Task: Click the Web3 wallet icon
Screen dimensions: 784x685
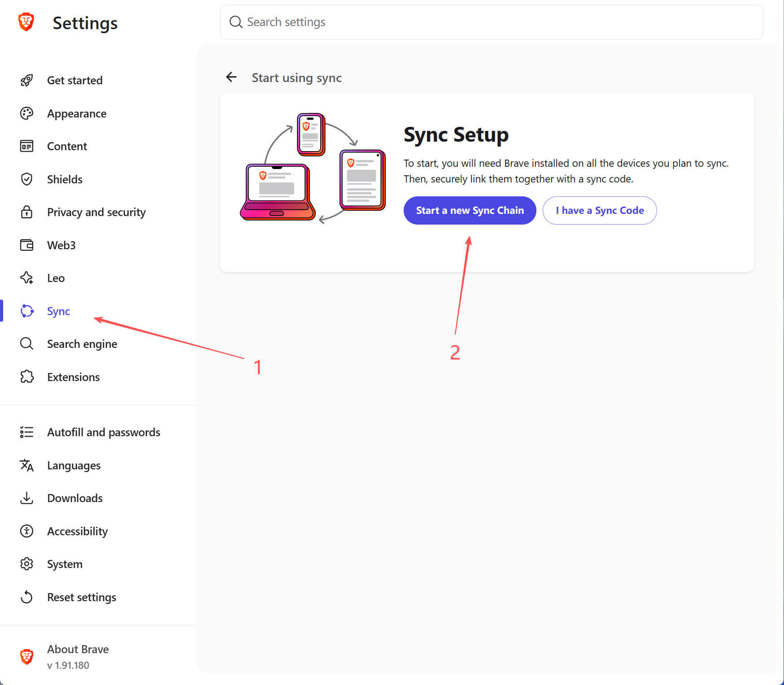Action: click(26, 245)
